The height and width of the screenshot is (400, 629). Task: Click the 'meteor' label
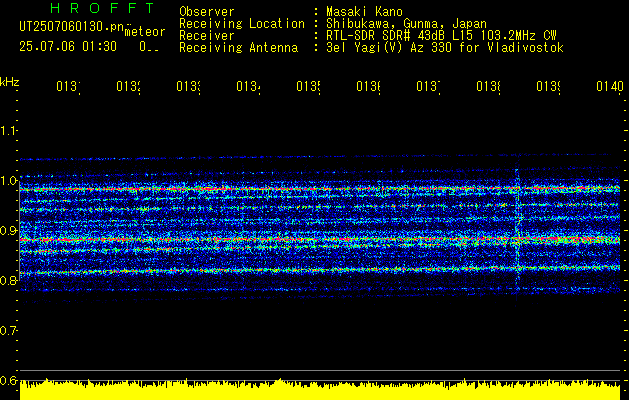click(x=145, y=32)
